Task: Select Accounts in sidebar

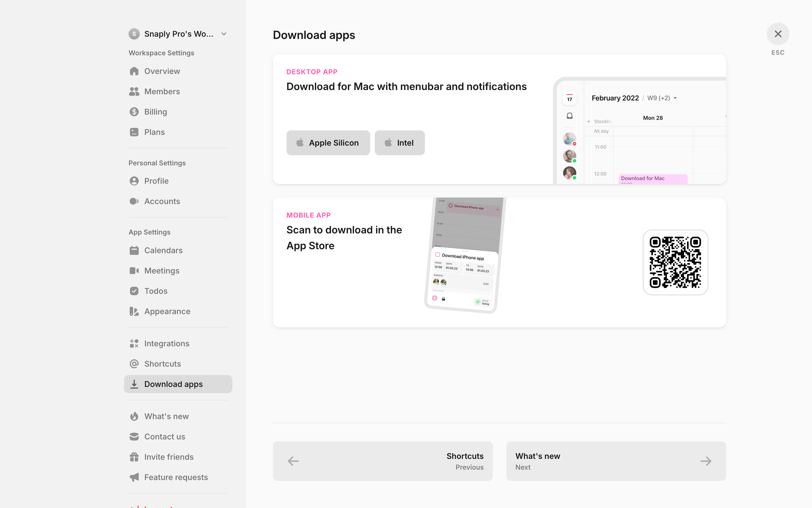Action: click(x=178, y=201)
